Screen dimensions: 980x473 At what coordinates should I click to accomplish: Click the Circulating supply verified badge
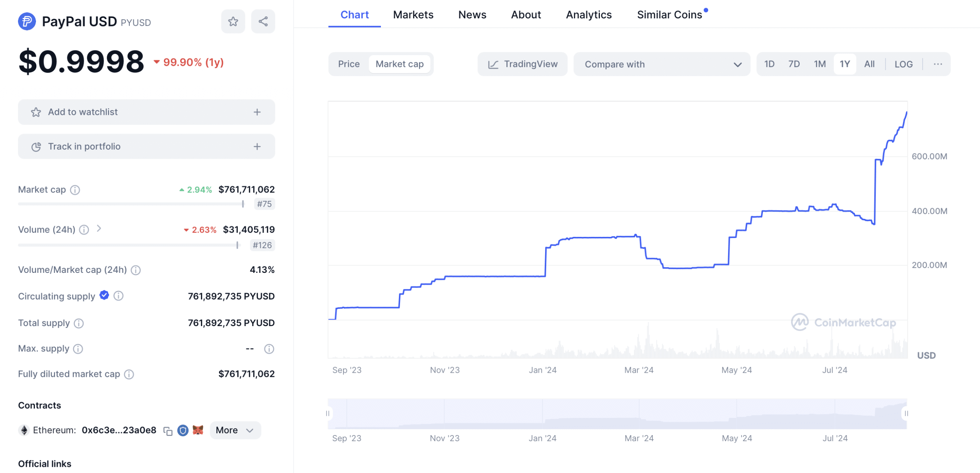[x=104, y=295]
